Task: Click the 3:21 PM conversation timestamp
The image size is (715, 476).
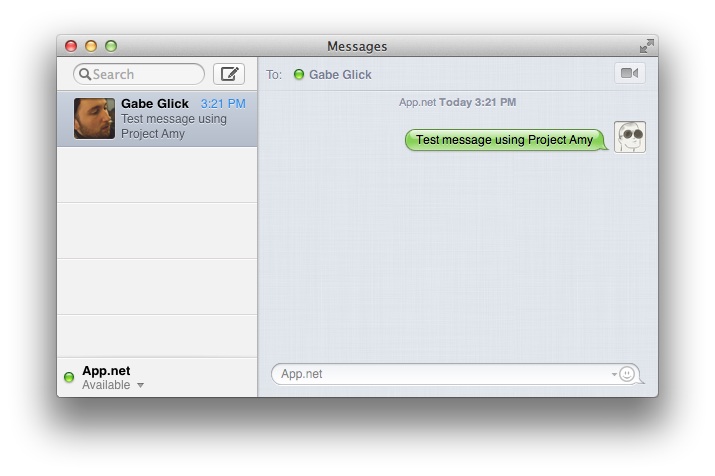Action: pos(223,103)
